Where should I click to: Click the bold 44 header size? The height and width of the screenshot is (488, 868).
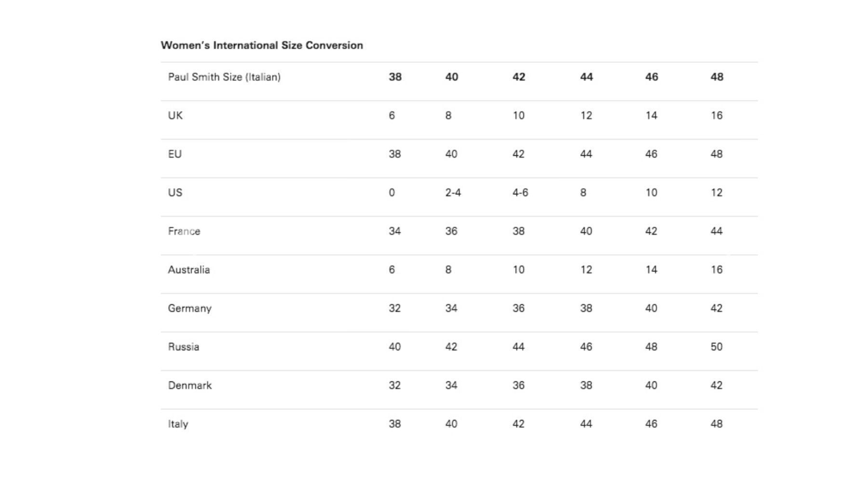coord(586,77)
